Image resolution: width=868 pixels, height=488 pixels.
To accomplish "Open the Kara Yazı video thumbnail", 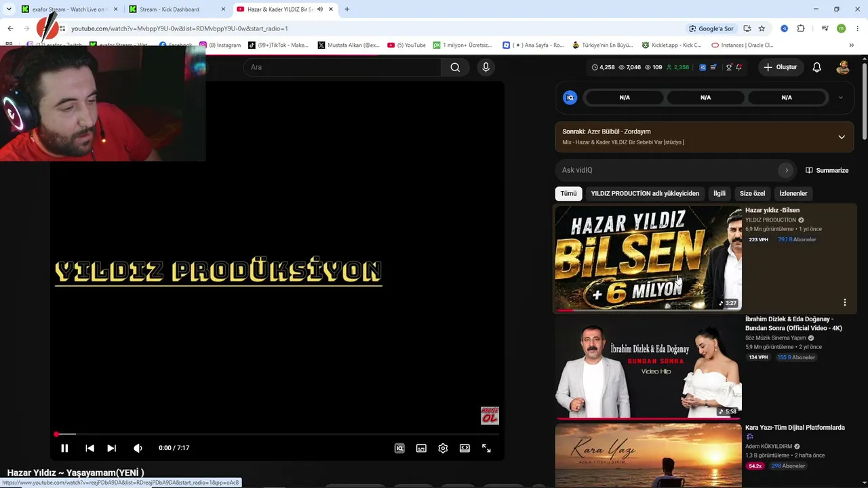I will tap(648, 455).
